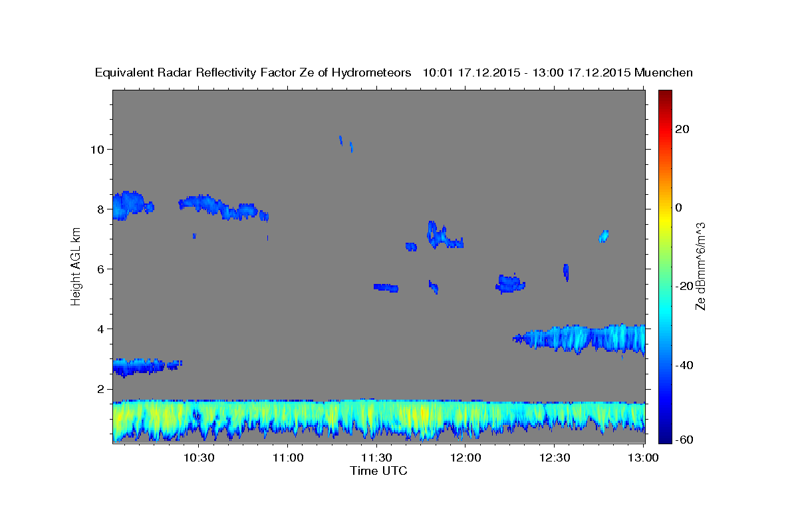Click the 12:00 time tick label

point(465,458)
